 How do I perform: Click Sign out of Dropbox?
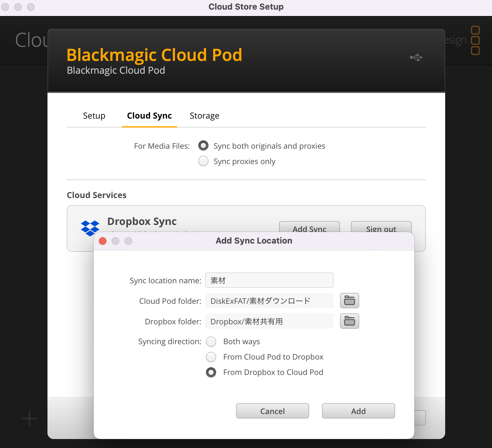coord(381,227)
